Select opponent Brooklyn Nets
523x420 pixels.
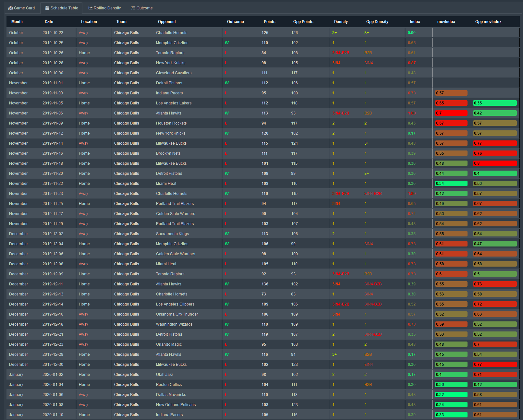click(168, 153)
